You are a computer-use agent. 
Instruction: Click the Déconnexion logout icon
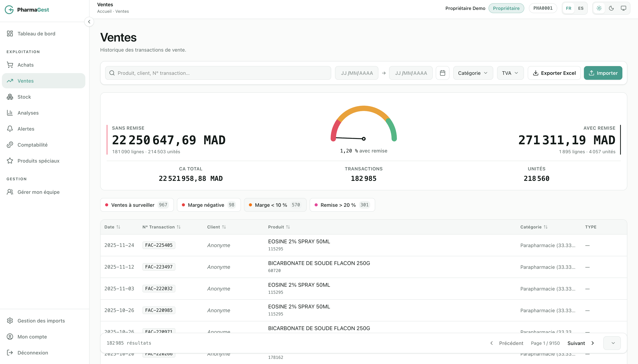point(10,353)
